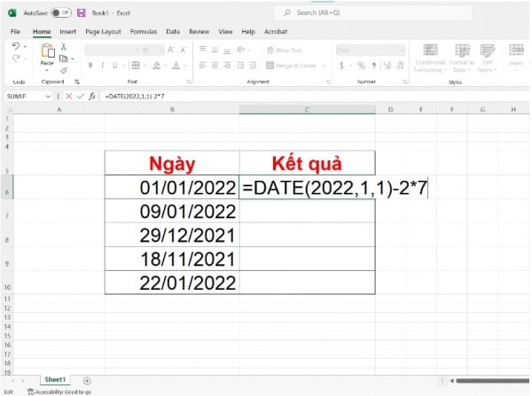Click in the formula bar text
The image size is (532, 396).
coord(135,97)
